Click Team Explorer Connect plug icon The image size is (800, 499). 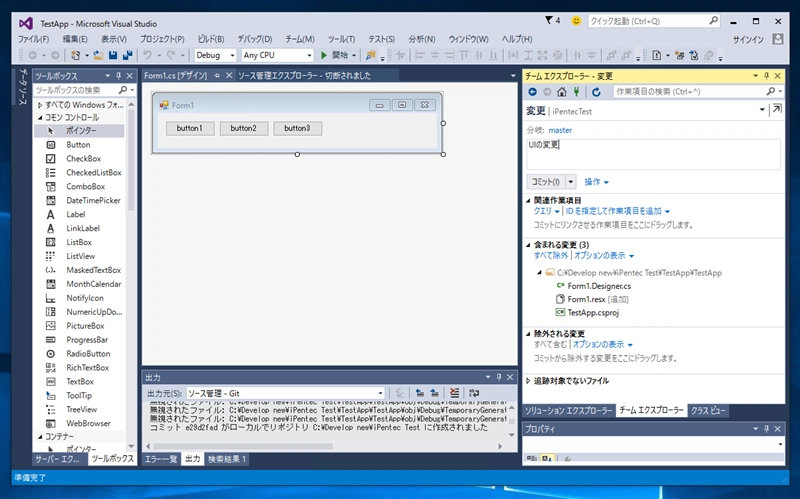coord(576,92)
